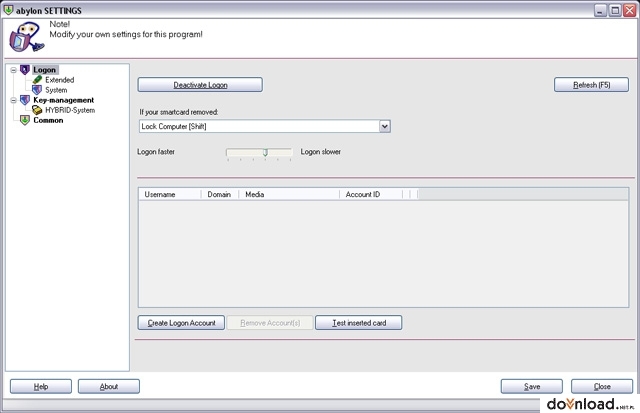The image size is (640, 413).
Task: Click the System shield icon in tree
Action: click(37, 90)
